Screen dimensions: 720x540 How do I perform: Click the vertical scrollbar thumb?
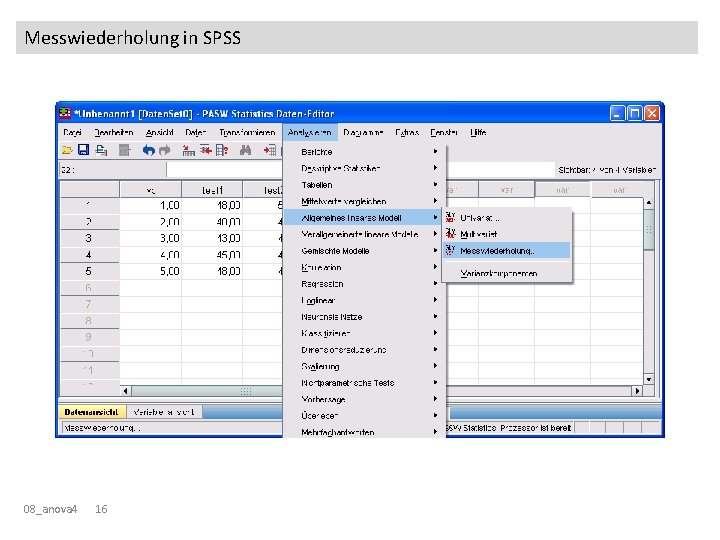pos(649,230)
